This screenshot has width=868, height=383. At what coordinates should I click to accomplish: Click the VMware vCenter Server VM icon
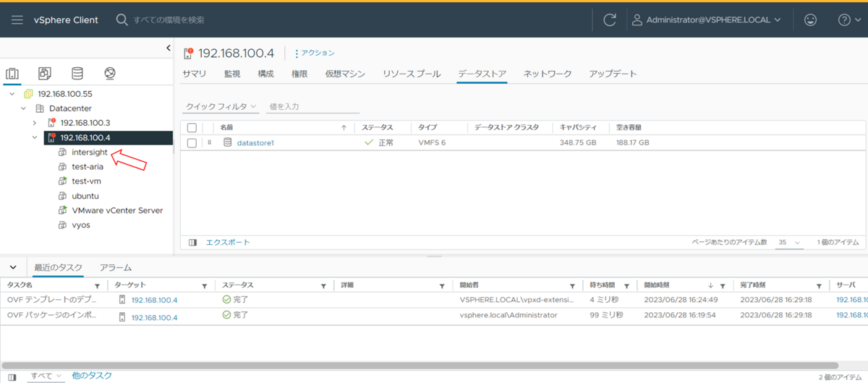[x=63, y=210]
